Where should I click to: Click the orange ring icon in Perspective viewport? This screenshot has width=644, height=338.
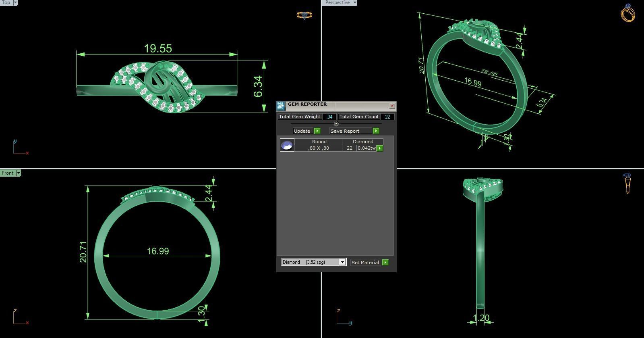click(628, 13)
